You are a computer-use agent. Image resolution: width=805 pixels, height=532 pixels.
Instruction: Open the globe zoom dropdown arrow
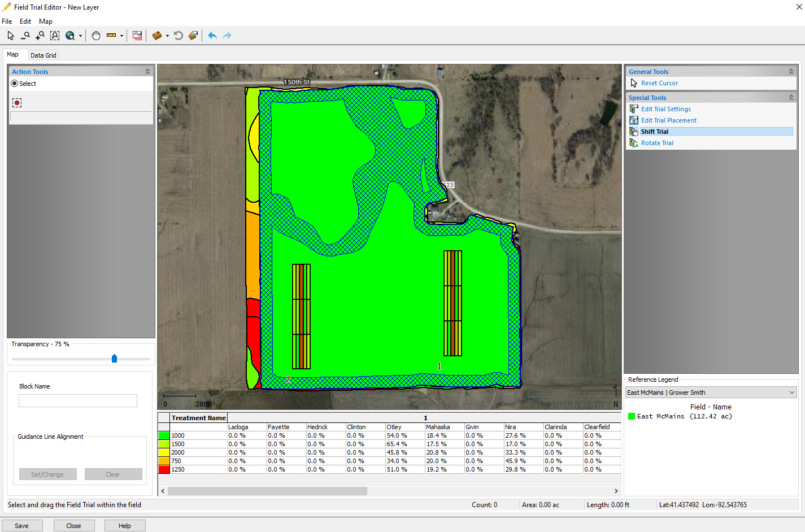(80, 36)
